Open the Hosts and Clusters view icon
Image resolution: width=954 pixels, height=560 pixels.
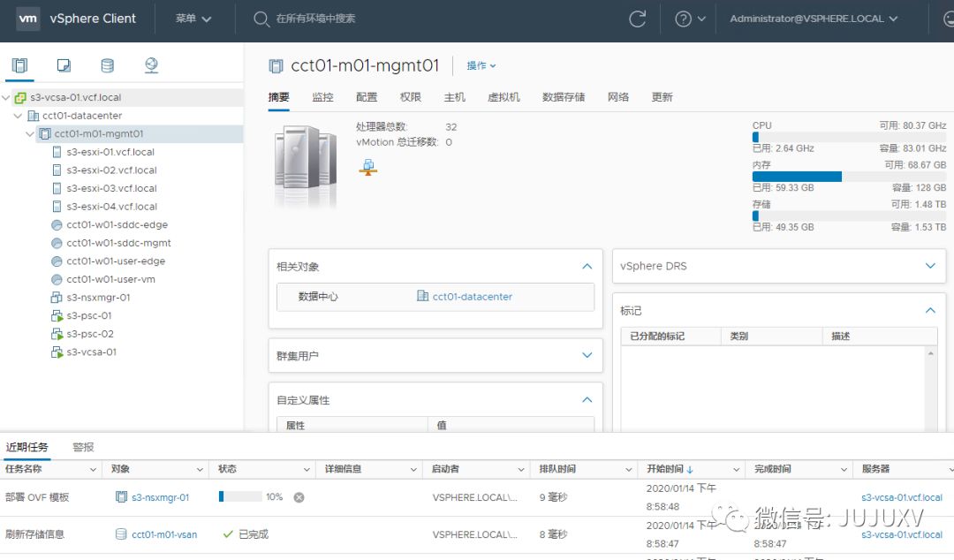click(x=20, y=65)
